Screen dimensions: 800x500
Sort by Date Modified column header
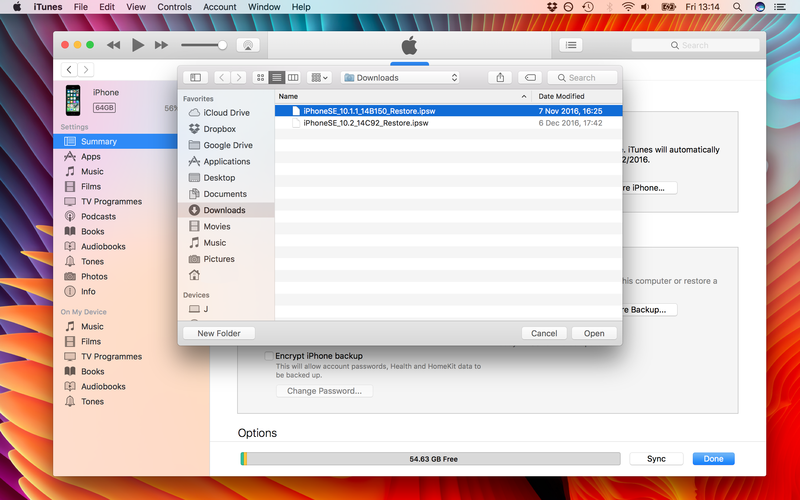tap(577, 96)
